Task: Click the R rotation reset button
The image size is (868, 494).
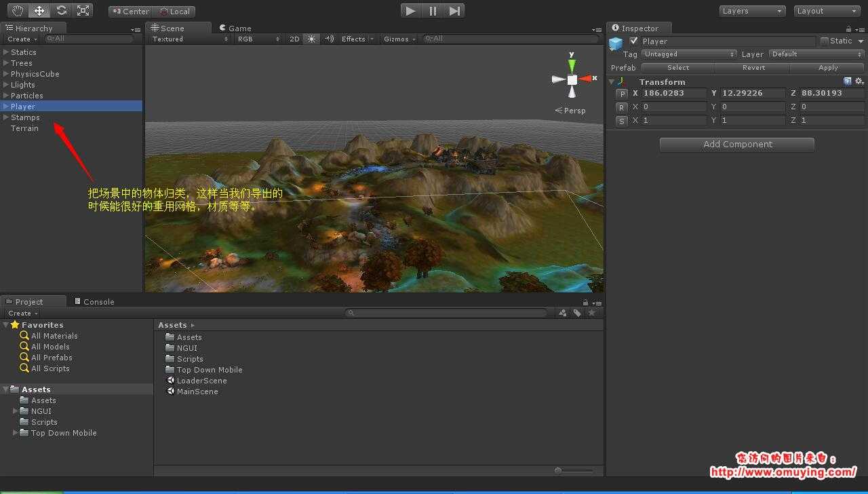Action: tap(622, 107)
